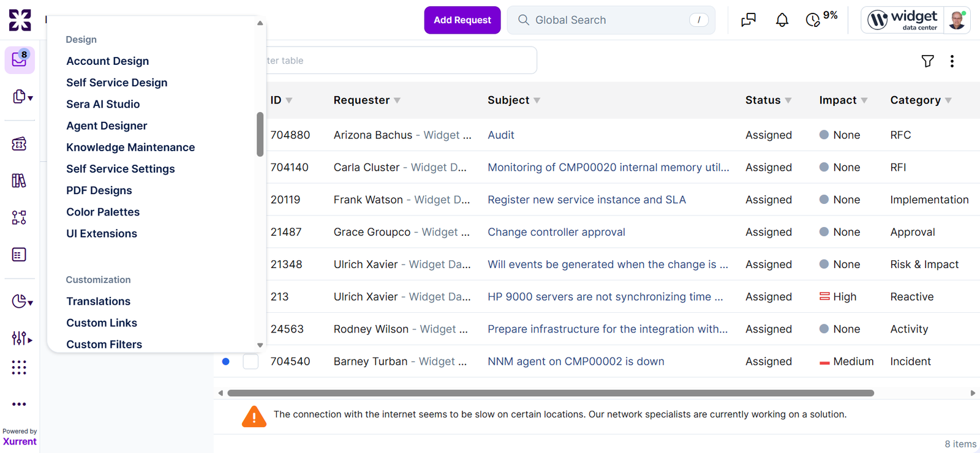Click the Medium impact cell for request 704540
The width and height of the screenshot is (980, 453).
(846, 361)
